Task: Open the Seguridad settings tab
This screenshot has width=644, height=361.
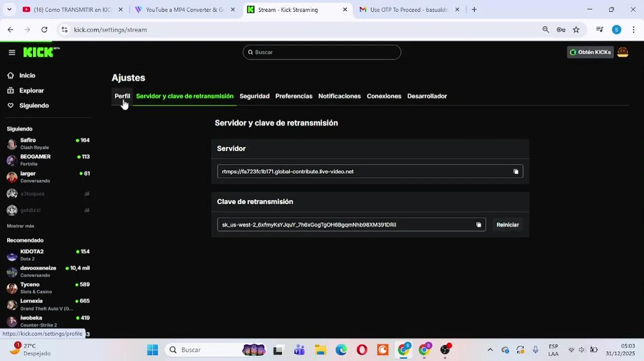Action: coord(254,96)
